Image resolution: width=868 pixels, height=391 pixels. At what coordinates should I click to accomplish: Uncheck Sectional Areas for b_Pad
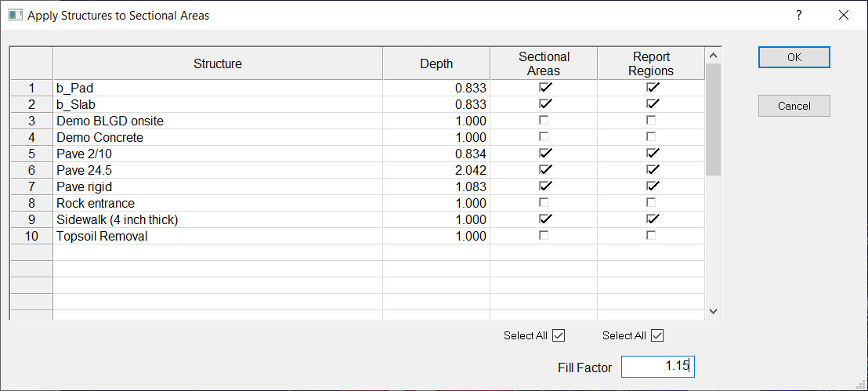tap(544, 87)
